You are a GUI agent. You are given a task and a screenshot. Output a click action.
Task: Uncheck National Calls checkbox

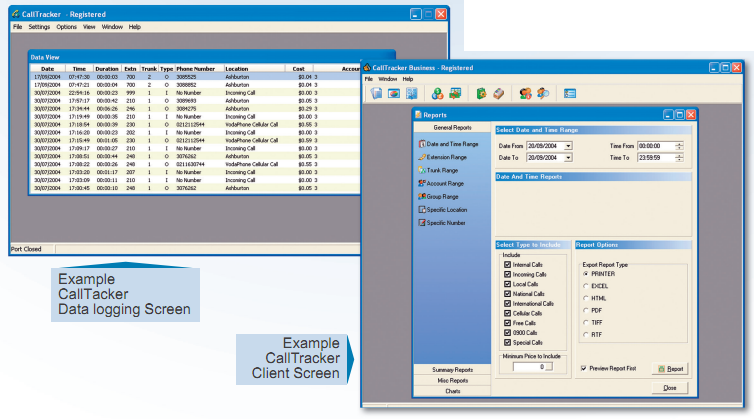[507, 293]
